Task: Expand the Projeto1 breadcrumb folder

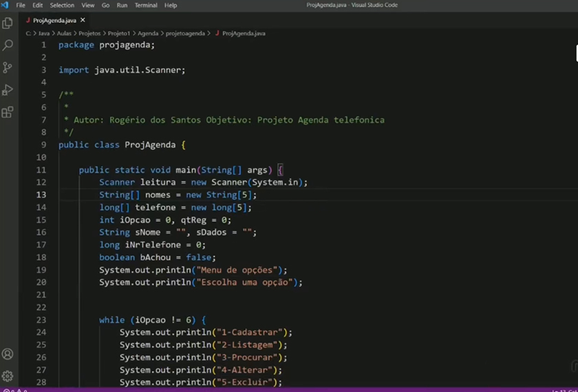Action: [x=119, y=33]
